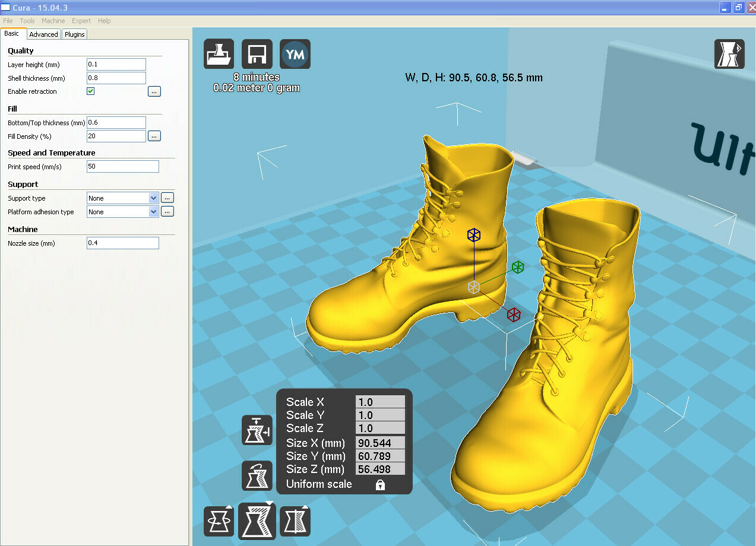
Task: Click the To max scale icon
Action: pyautogui.click(x=257, y=430)
